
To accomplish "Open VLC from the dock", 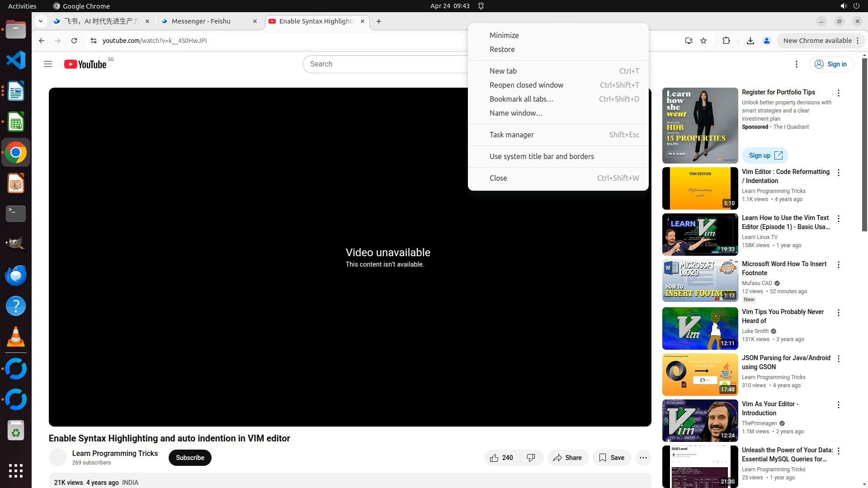I will click(x=16, y=337).
